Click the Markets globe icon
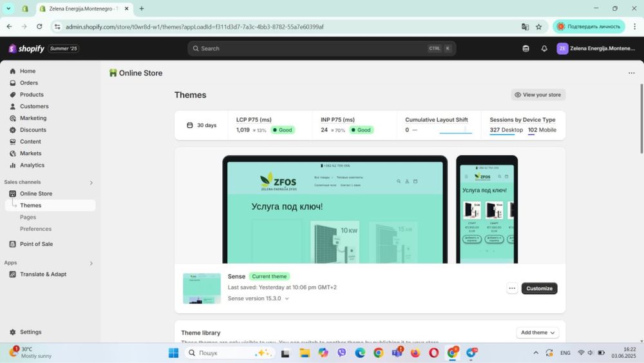The width and height of the screenshot is (644, 363). 13,153
